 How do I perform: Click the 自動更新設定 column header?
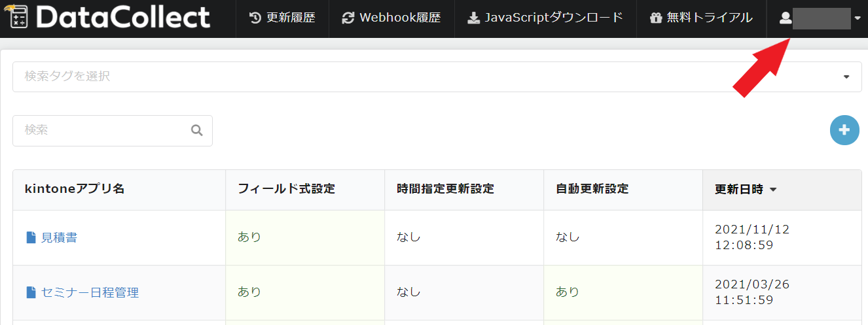[x=592, y=190]
